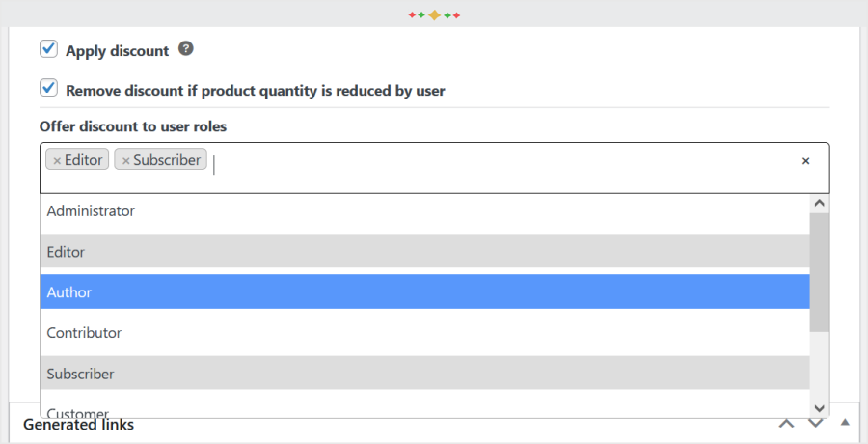Image resolution: width=868 pixels, height=444 pixels.
Task: Toggle Remove discount if quantity reduced checkbox
Action: pyautogui.click(x=49, y=88)
